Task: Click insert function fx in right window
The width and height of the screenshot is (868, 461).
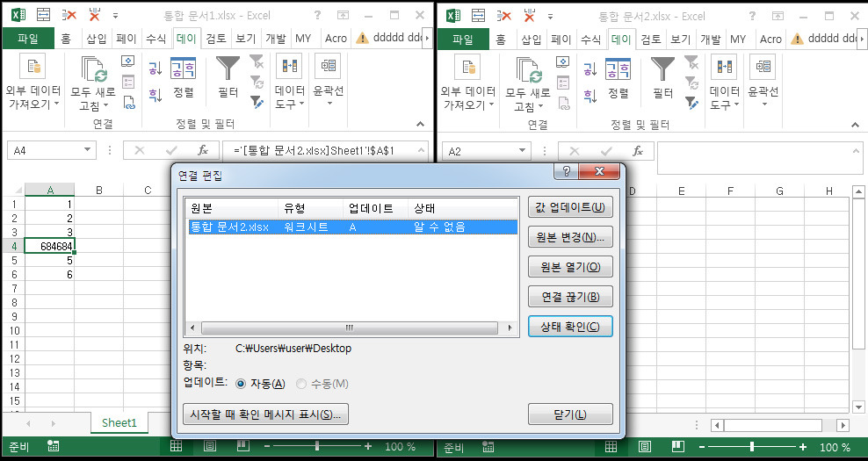Action: [x=638, y=151]
